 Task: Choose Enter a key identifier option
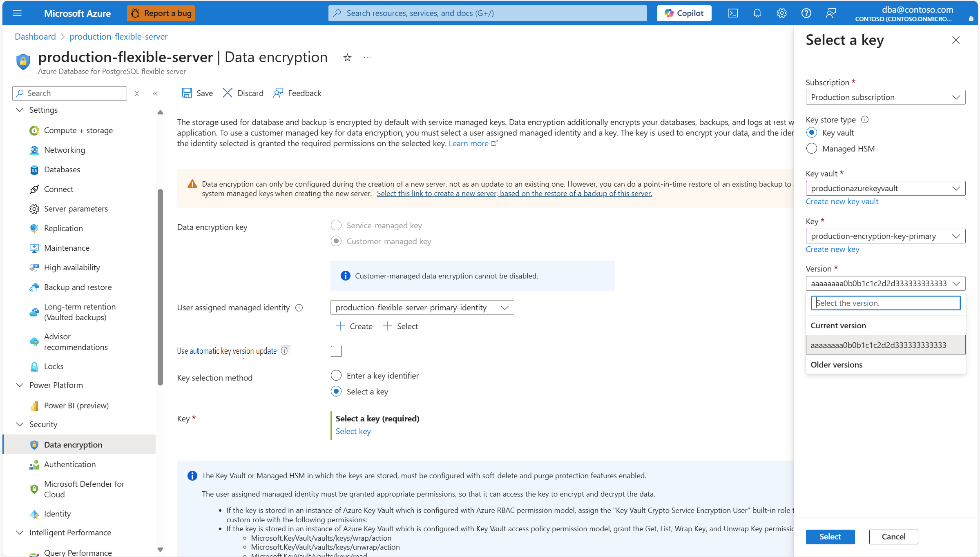[x=336, y=375]
